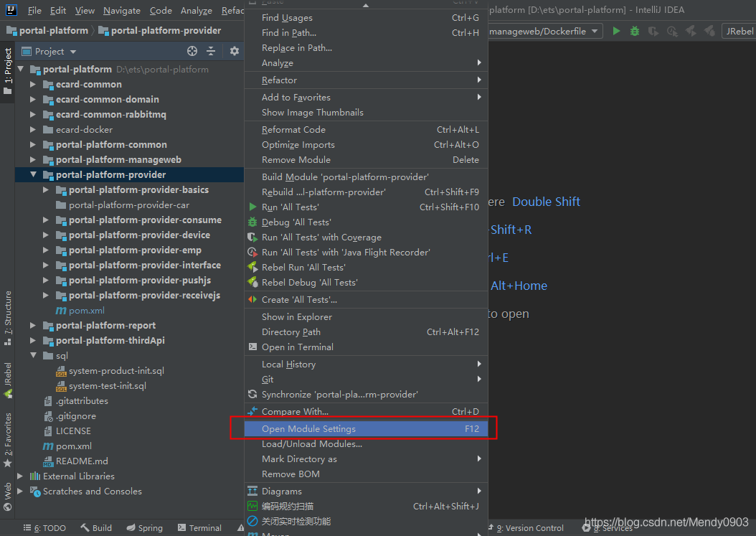This screenshot has width=756, height=536.
Task: Choose Compare With... menu entry
Action: pyautogui.click(x=366, y=412)
